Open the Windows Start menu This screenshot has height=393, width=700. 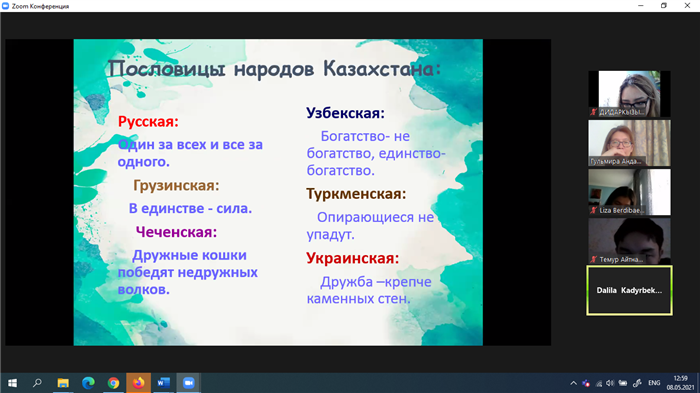[12, 383]
